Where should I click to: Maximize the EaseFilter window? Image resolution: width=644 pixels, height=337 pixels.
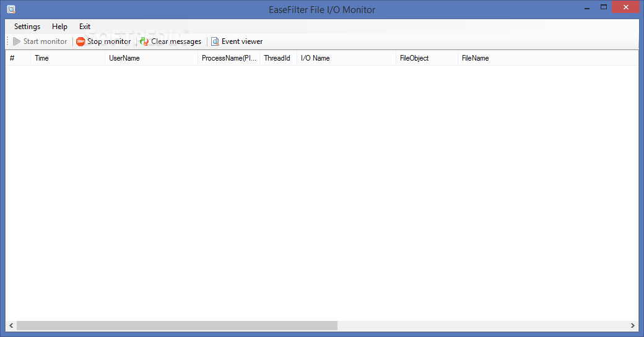click(x=604, y=7)
